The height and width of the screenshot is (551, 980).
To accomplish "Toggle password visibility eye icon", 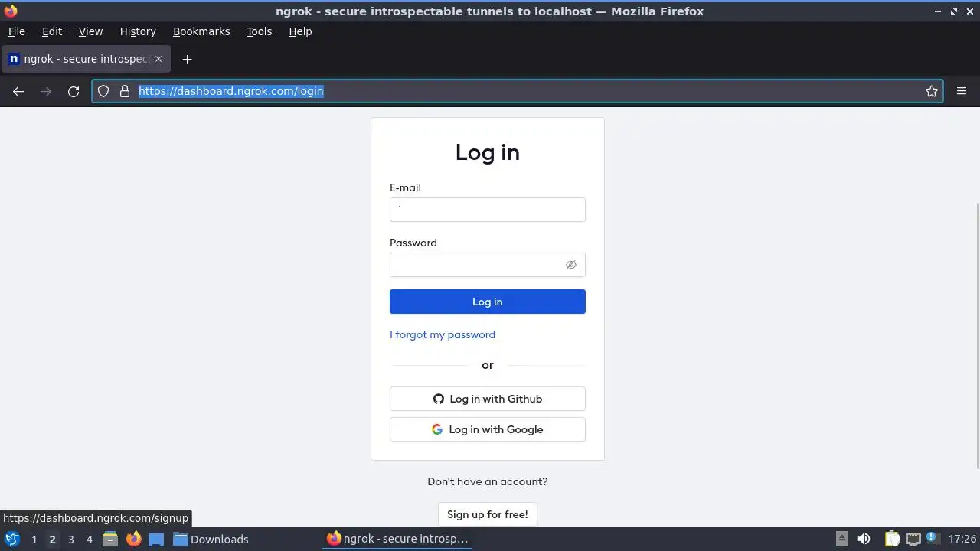I will point(571,265).
